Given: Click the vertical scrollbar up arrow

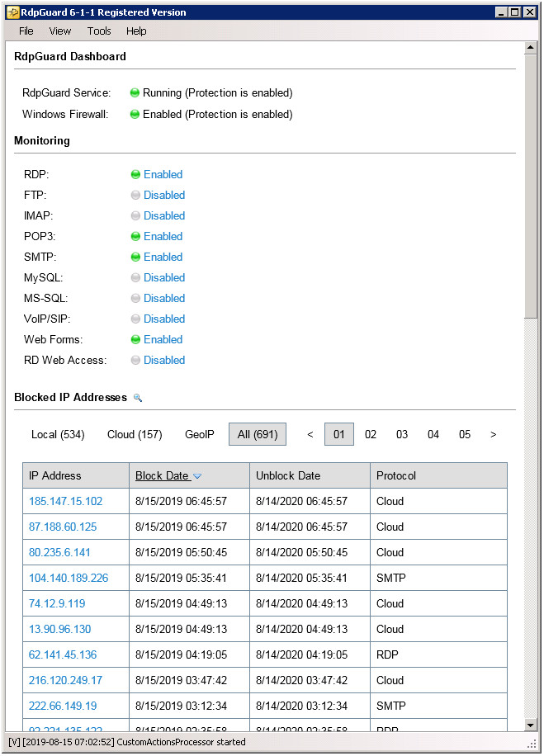Looking at the screenshot, I should 531,48.
